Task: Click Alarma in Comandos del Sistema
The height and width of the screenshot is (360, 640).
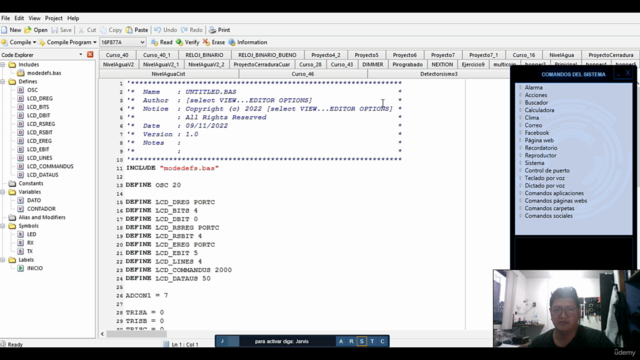Action: pyautogui.click(x=533, y=87)
